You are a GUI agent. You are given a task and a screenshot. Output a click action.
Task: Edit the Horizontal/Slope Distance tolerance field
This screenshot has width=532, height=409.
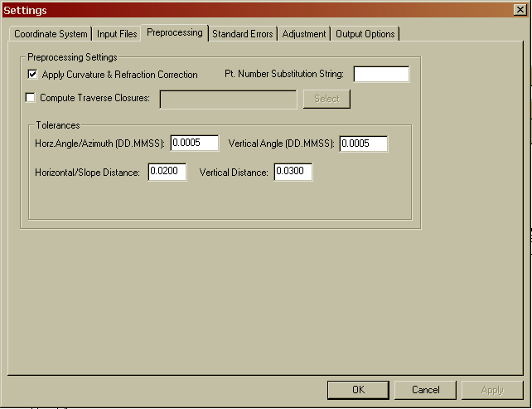167,172
